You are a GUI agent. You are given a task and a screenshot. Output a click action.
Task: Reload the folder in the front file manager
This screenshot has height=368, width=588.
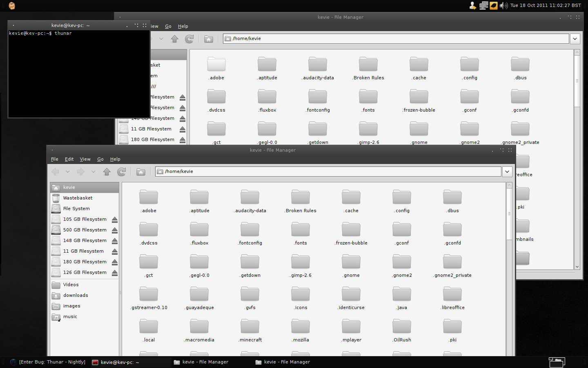(121, 172)
